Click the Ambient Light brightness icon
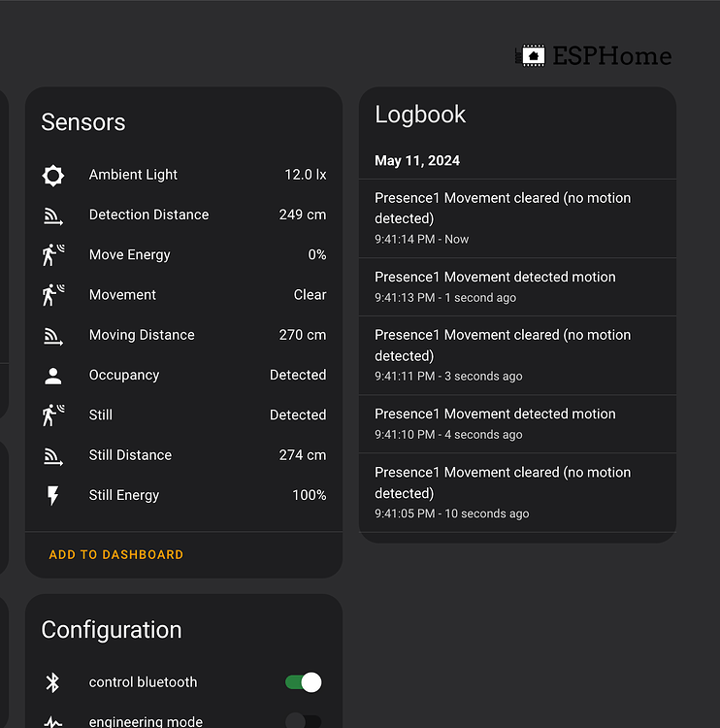This screenshot has width=720, height=728. (53, 176)
